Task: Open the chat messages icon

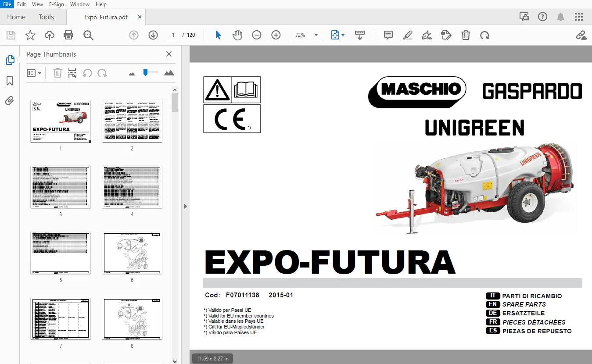Action: [x=524, y=17]
